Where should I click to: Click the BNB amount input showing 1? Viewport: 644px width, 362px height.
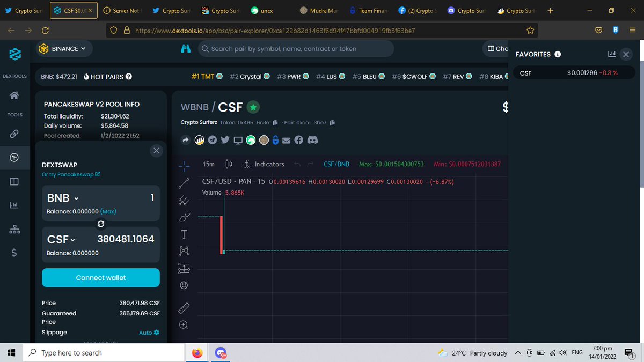[x=152, y=197]
